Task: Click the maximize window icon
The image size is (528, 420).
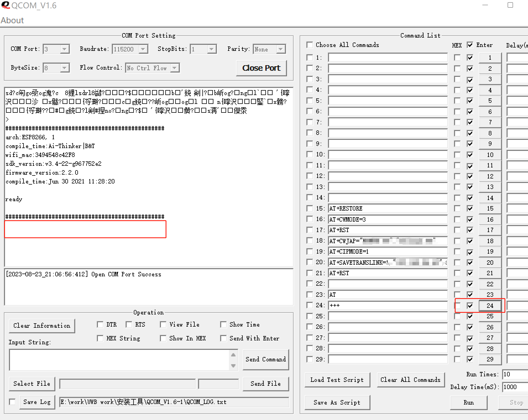Action: coord(510,5)
